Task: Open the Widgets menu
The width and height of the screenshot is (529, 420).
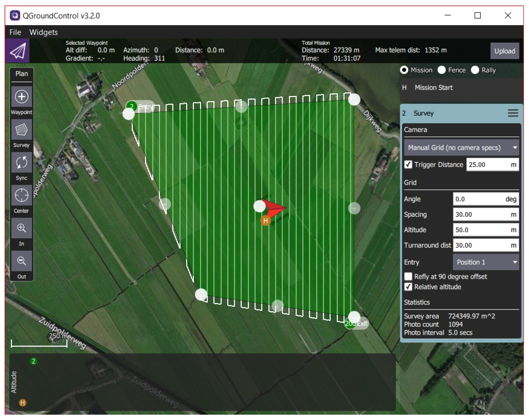Action: [43, 32]
